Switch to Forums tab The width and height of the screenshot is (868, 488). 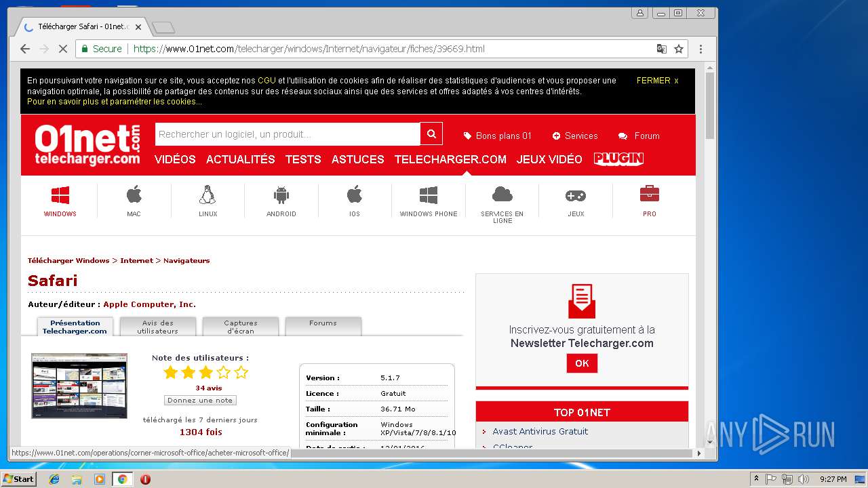[323, 327]
